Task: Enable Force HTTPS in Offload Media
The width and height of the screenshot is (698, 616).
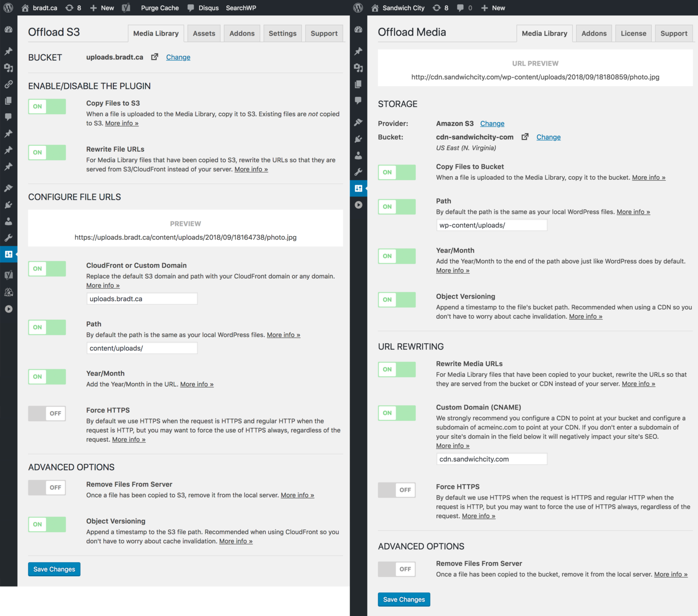Action: point(397,490)
